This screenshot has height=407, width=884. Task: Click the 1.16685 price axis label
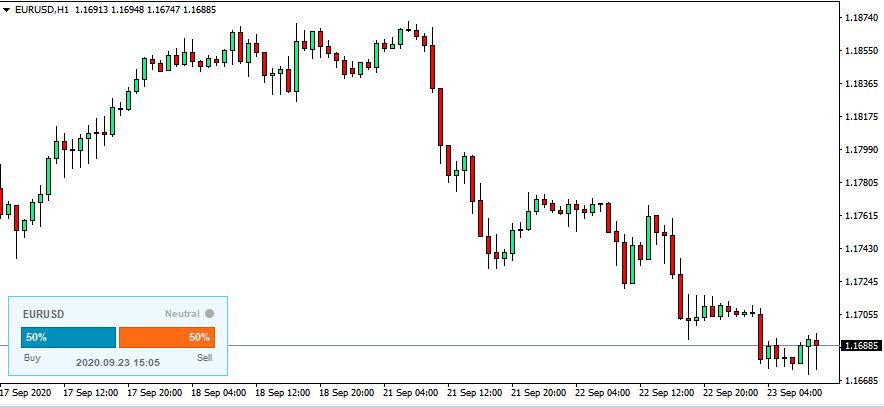click(x=860, y=380)
